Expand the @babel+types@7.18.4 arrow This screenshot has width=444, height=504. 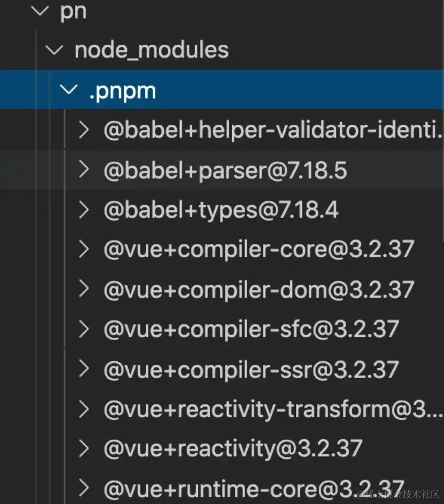(x=84, y=210)
